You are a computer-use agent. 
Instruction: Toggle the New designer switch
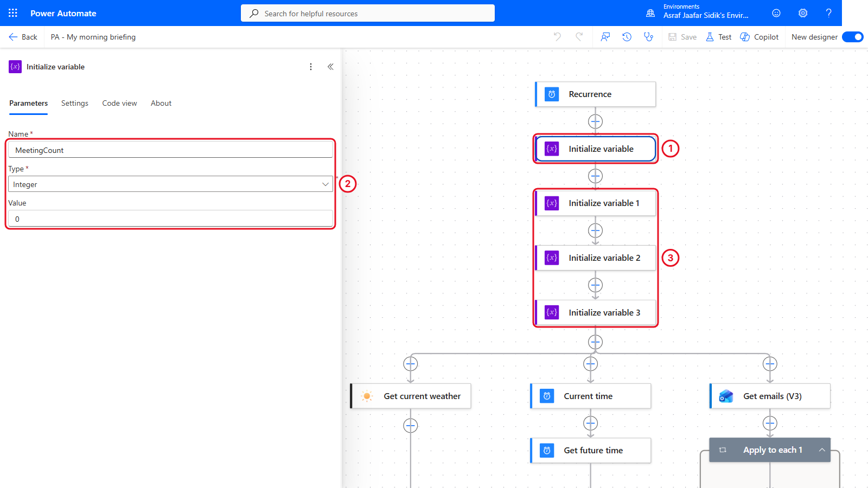tap(853, 37)
